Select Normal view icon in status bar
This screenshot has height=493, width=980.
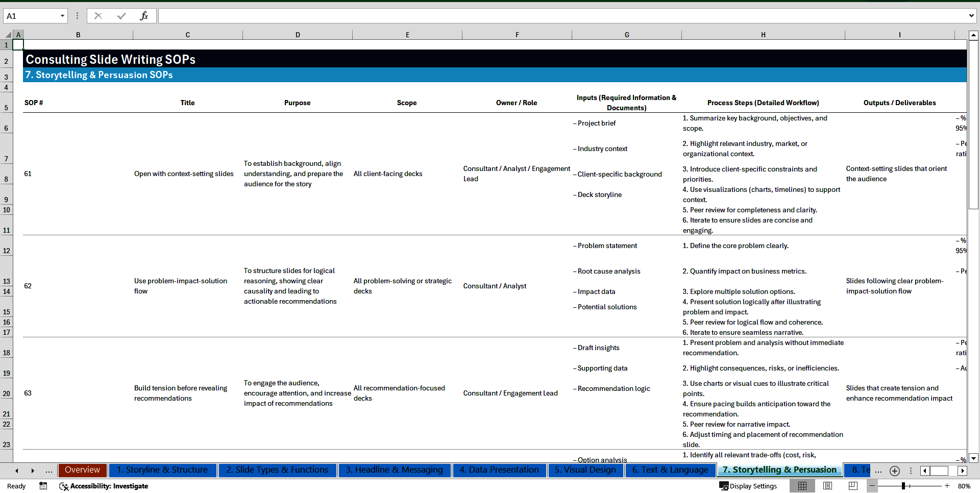[802, 486]
